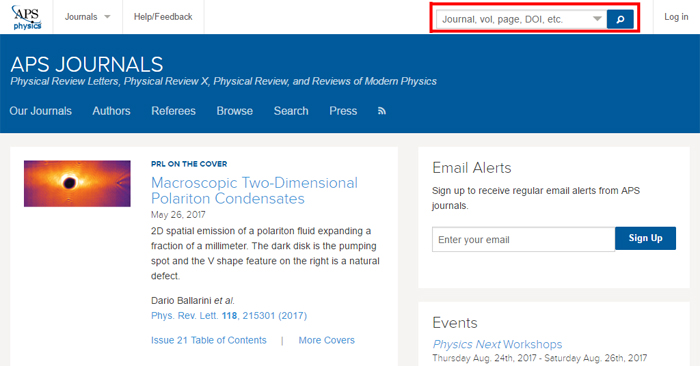The image size is (700, 366).
Task: Click the APS JOURNALS banner title
Action: coord(87,64)
